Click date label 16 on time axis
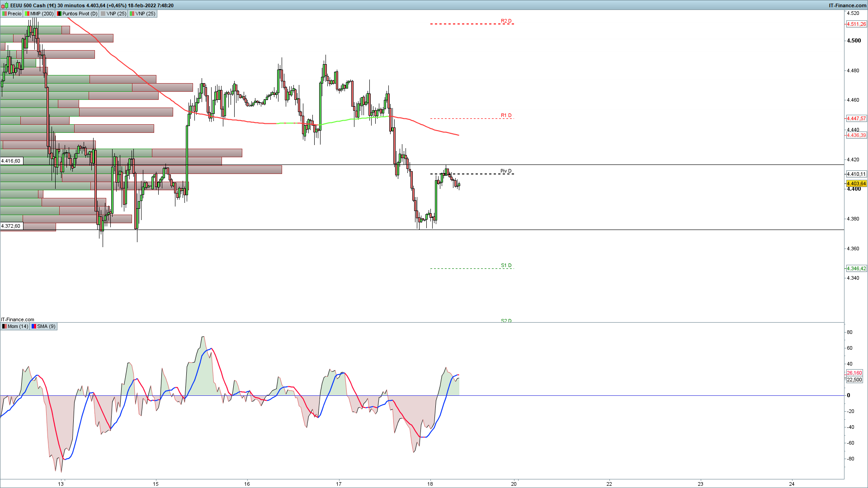The width and height of the screenshot is (868, 488). 247,484
